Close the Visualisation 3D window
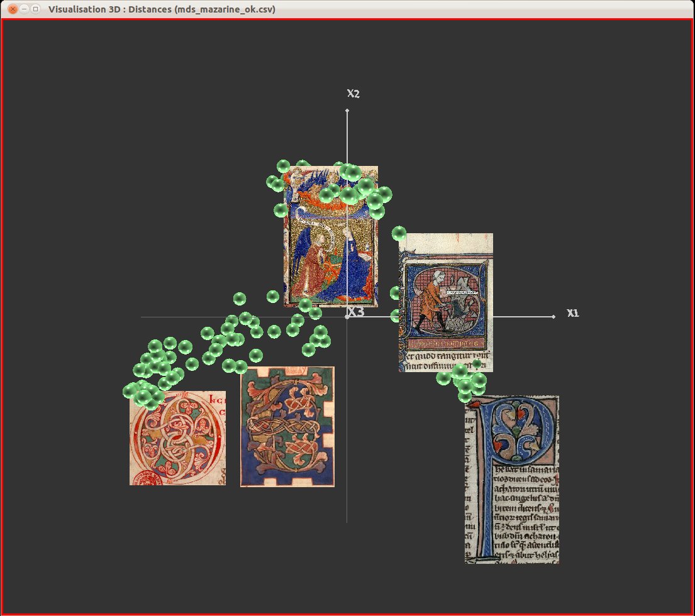 [13, 9]
